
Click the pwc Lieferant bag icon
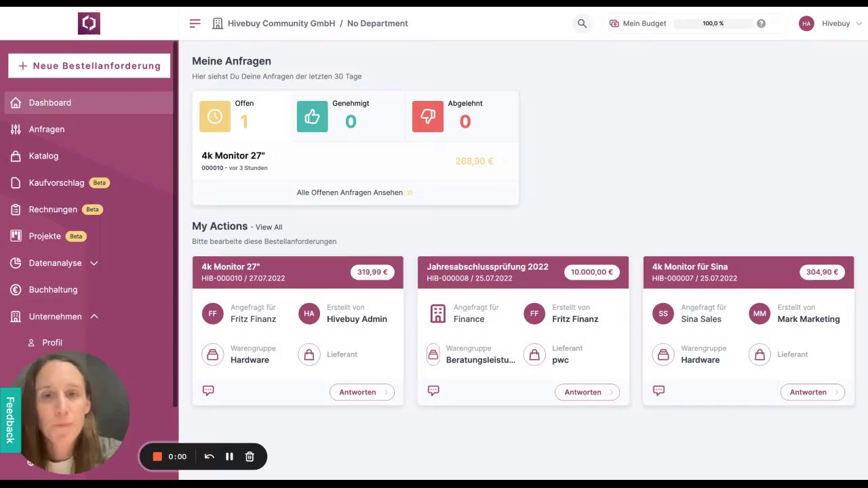[x=534, y=354]
